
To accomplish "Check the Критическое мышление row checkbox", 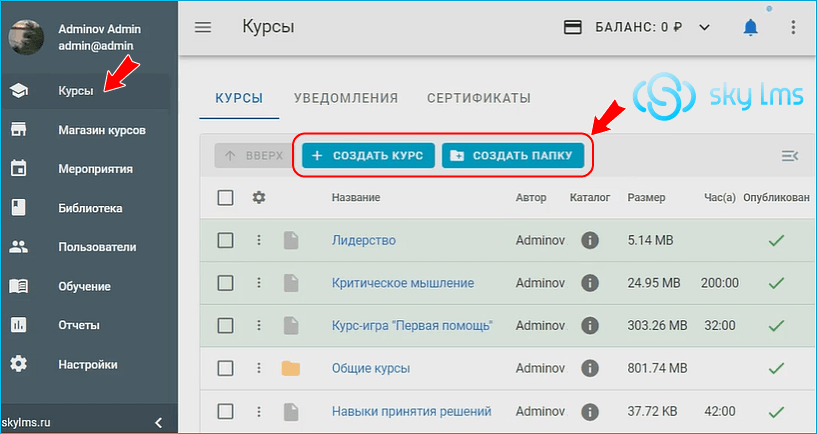I will [x=225, y=283].
